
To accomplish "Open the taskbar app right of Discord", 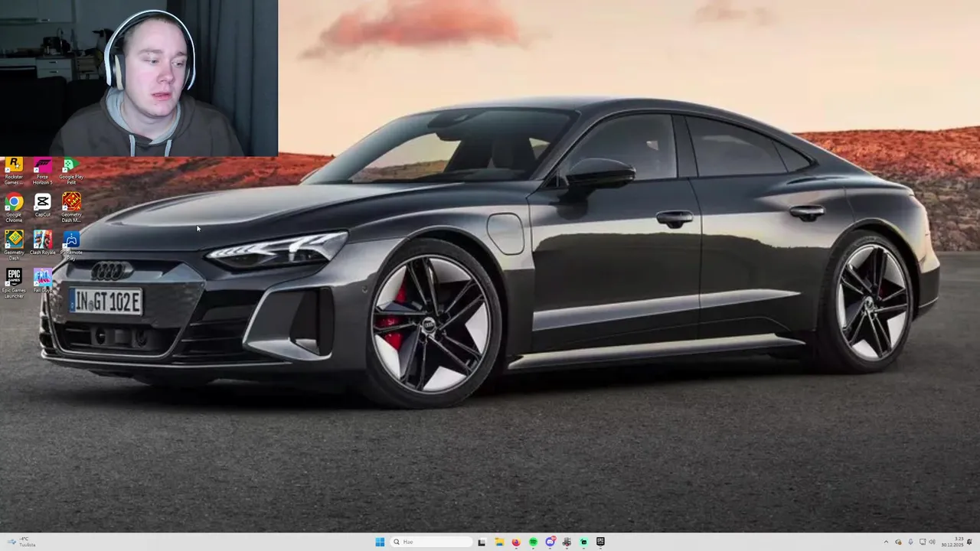I will [x=567, y=542].
